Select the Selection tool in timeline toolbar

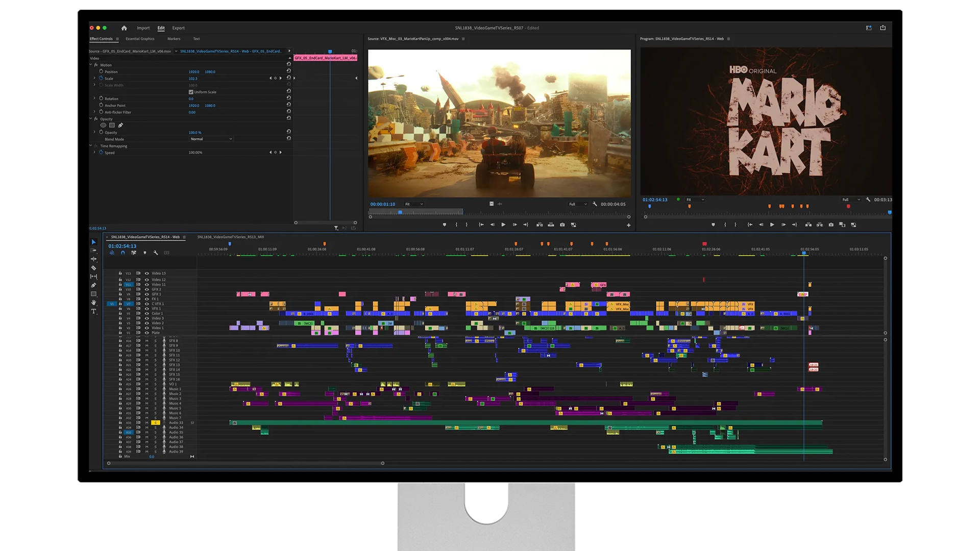pyautogui.click(x=94, y=242)
